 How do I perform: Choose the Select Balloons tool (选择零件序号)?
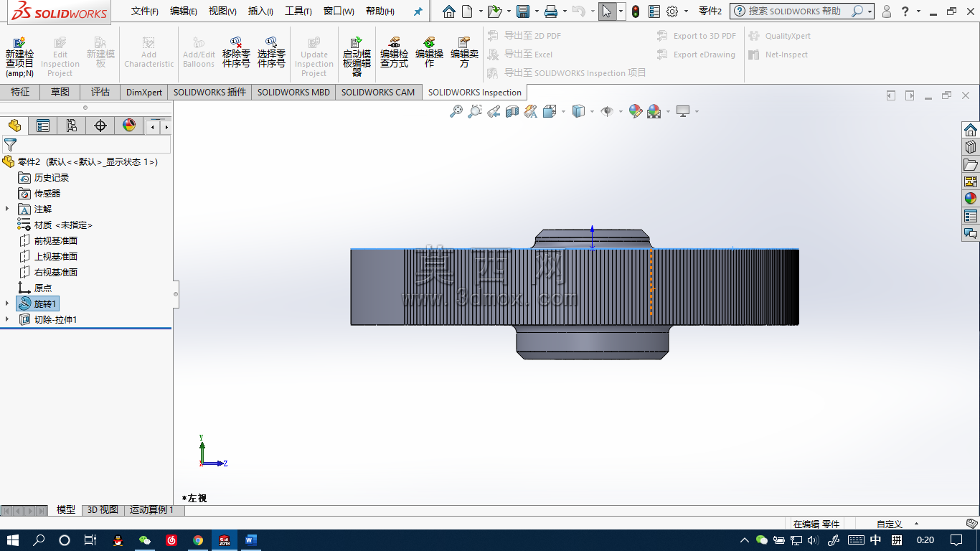(x=271, y=52)
